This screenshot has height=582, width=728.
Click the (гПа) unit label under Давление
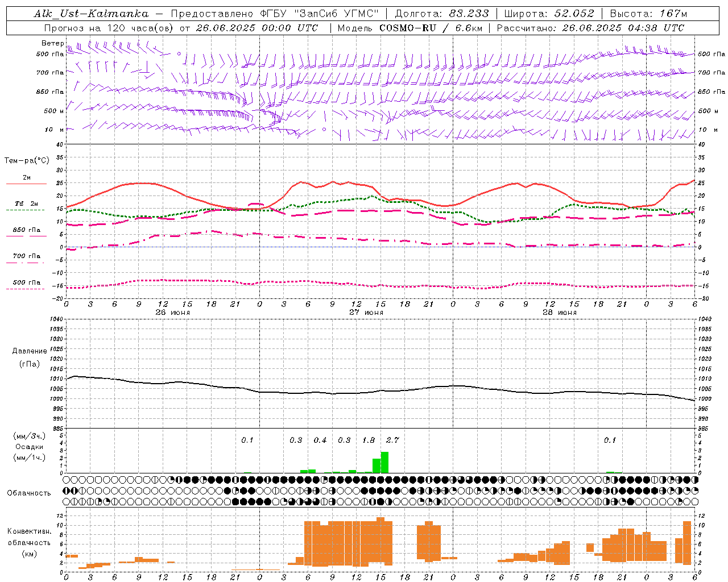(x=30, y=364)
